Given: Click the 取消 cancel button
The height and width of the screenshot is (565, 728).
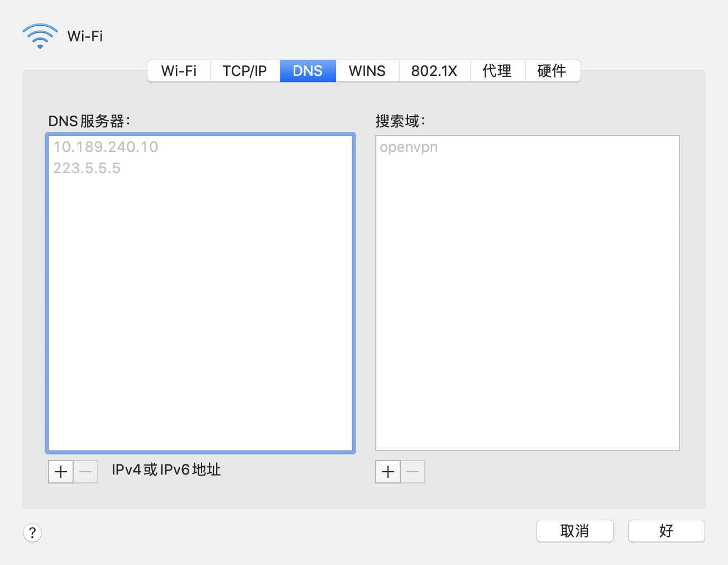Looking at the screenshot, I should 575,531.
